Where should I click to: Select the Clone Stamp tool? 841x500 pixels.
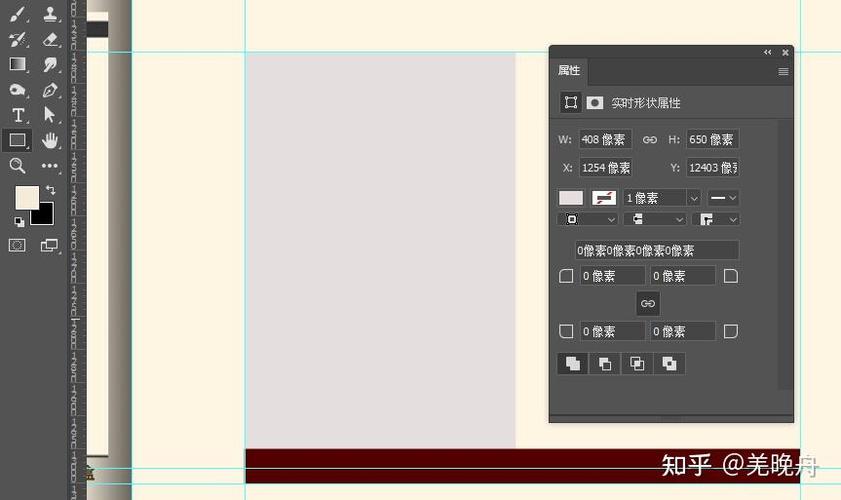coord(50,14)
